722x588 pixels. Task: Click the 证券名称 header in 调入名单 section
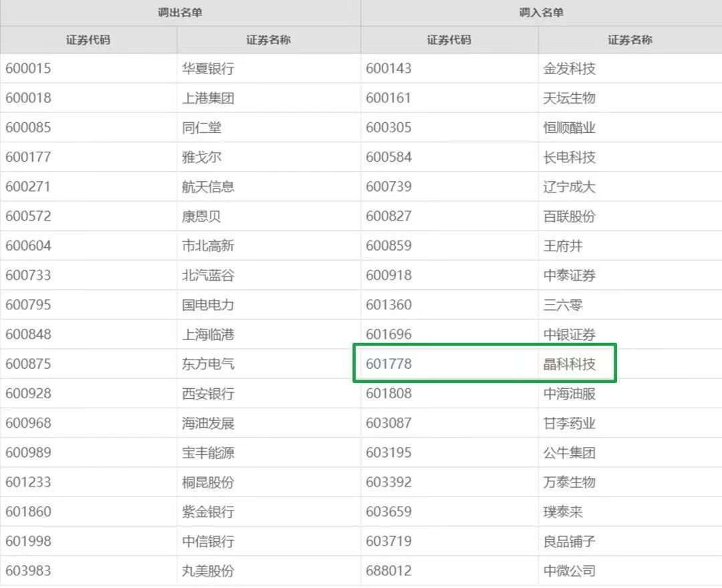[x=628, y=39]
